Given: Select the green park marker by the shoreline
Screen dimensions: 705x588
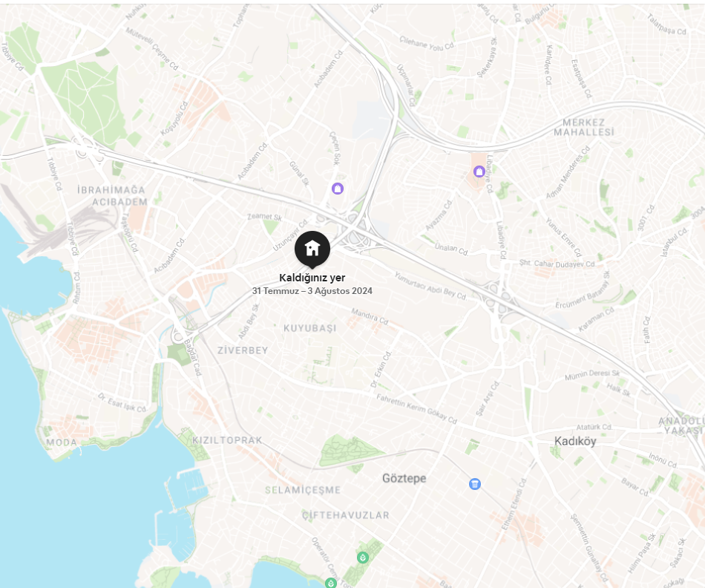Looking at the screenshot, I should tap(331, 583).
